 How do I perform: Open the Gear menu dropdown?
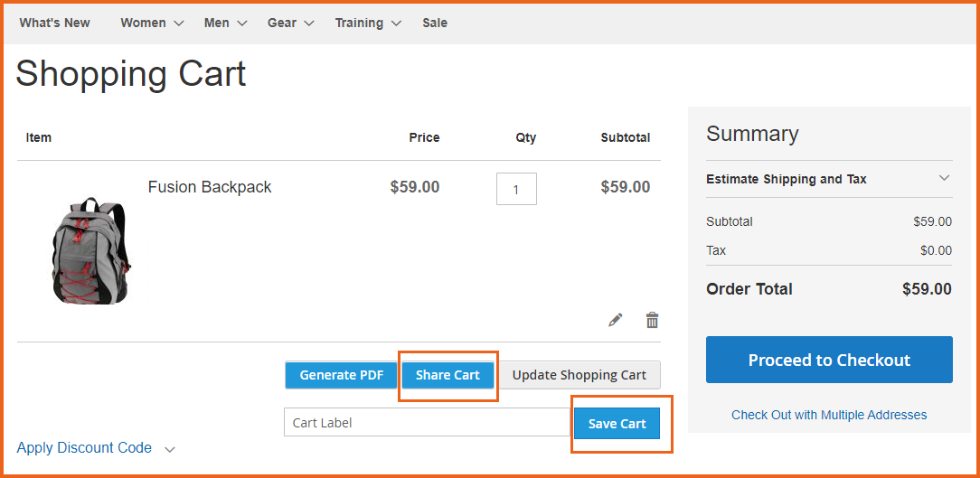[290, 23]
